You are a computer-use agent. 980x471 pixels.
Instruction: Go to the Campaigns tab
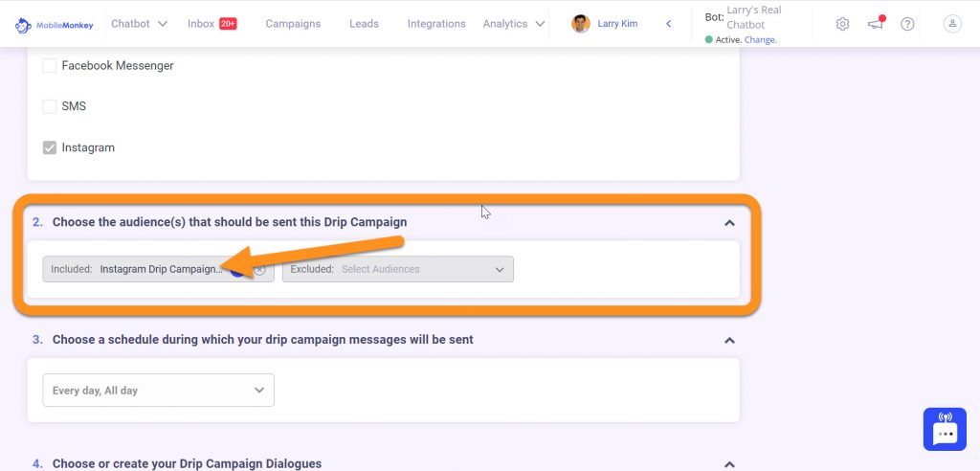pyautogui.click(x=293, y=24)
